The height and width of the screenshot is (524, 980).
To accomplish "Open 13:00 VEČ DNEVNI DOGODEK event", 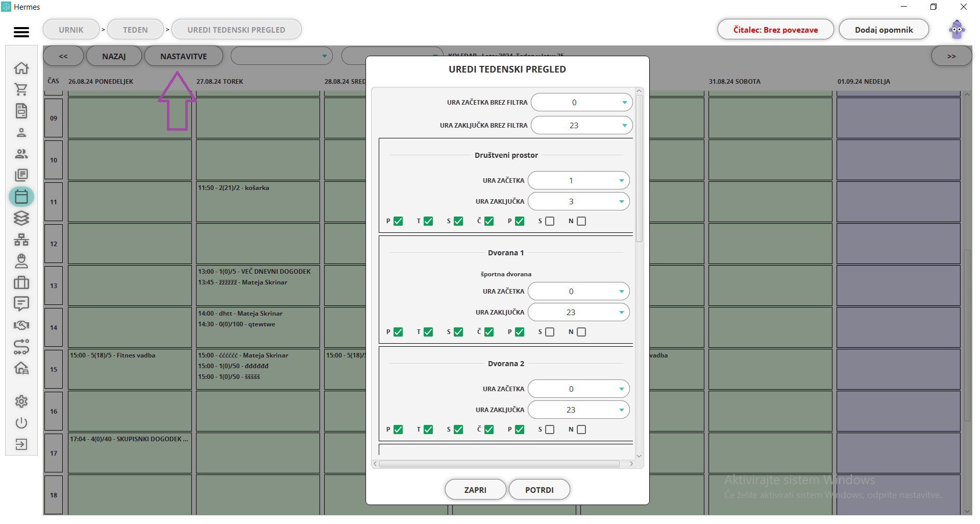I will pos(255,272).
